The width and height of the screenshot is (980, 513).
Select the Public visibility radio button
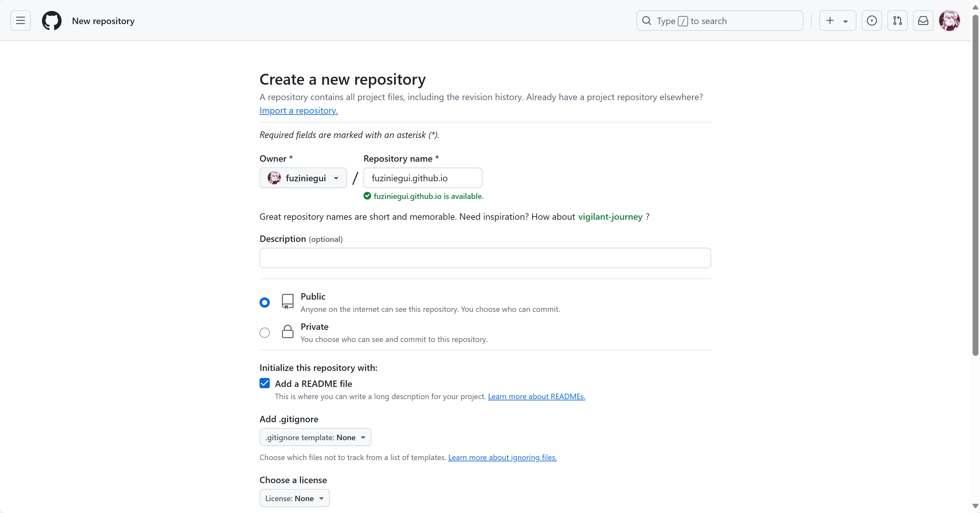pos(264,303)
